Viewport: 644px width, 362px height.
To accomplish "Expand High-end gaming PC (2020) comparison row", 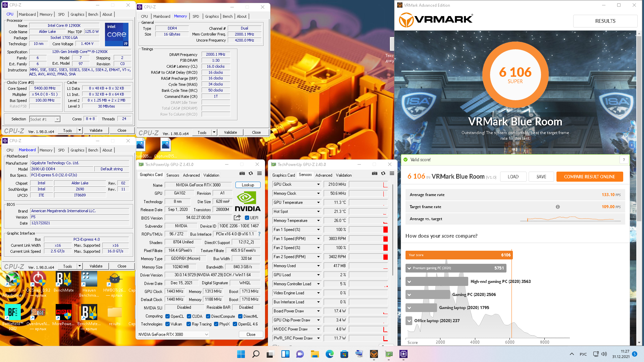I will (x=409, y=282).
